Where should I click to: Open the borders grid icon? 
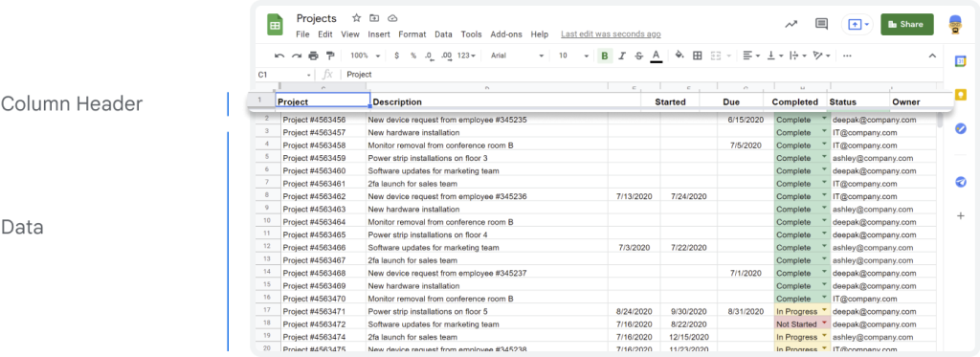pos(698,56)
